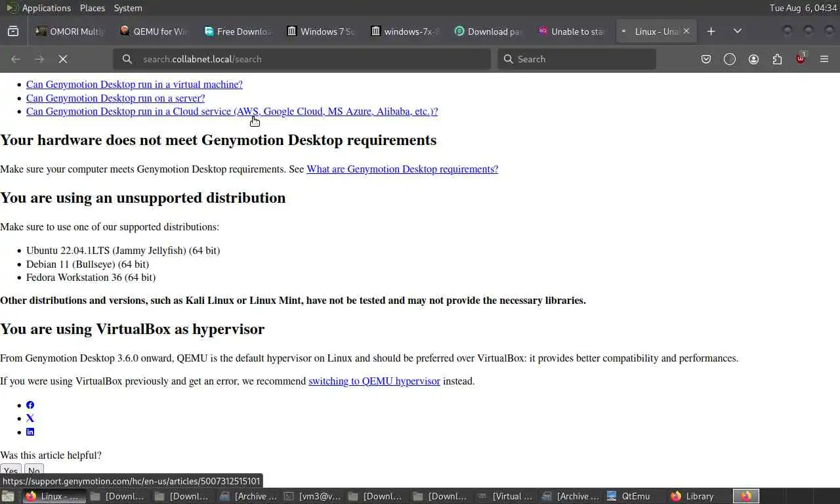Open link about running in a Cloud service
This screenshot has height=504, width=840.
232,112
